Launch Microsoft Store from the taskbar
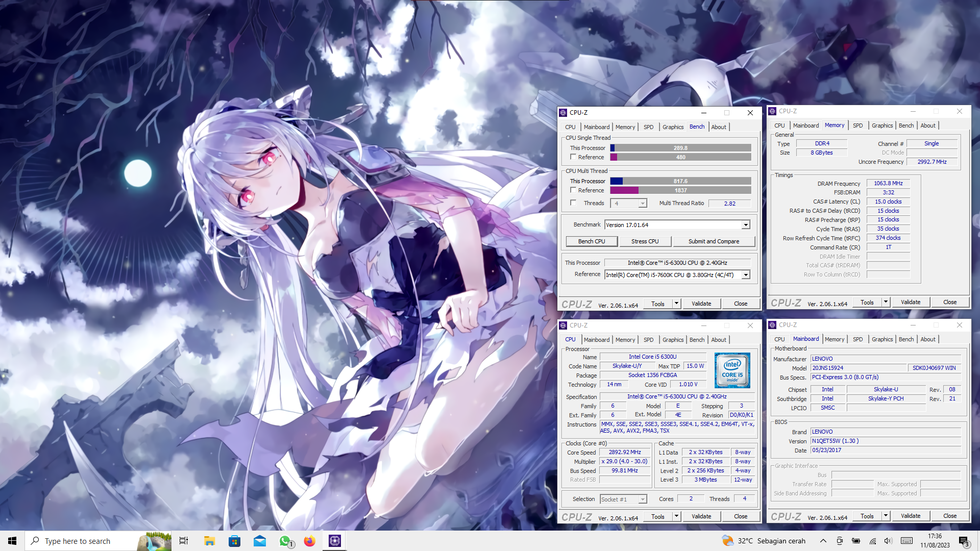 point(234,541)
